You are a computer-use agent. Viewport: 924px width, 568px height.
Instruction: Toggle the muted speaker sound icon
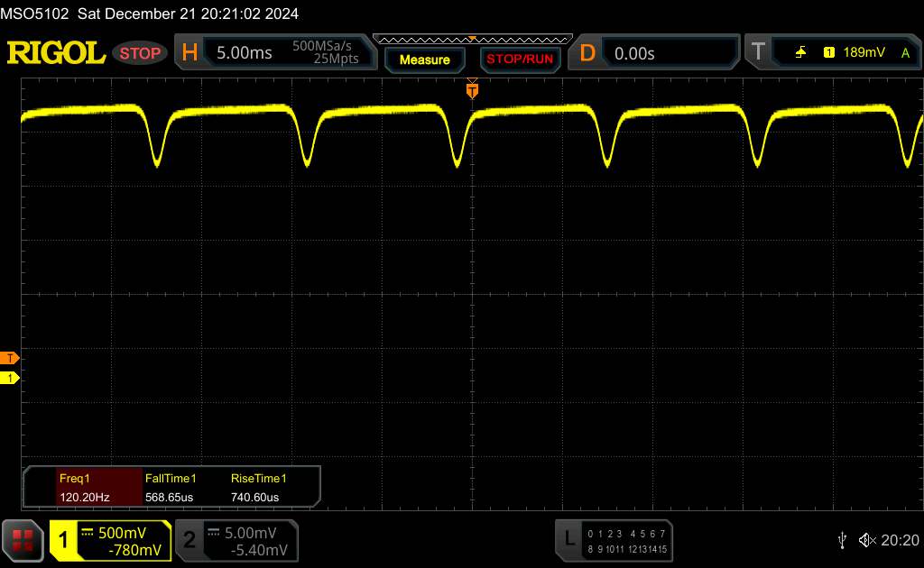(866, 540)
